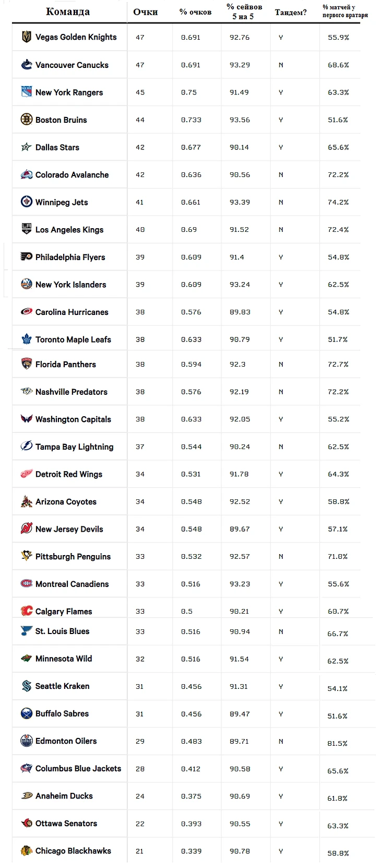
Task: Click the Toronto Maple Leafs logo
Action: point(27,339)
